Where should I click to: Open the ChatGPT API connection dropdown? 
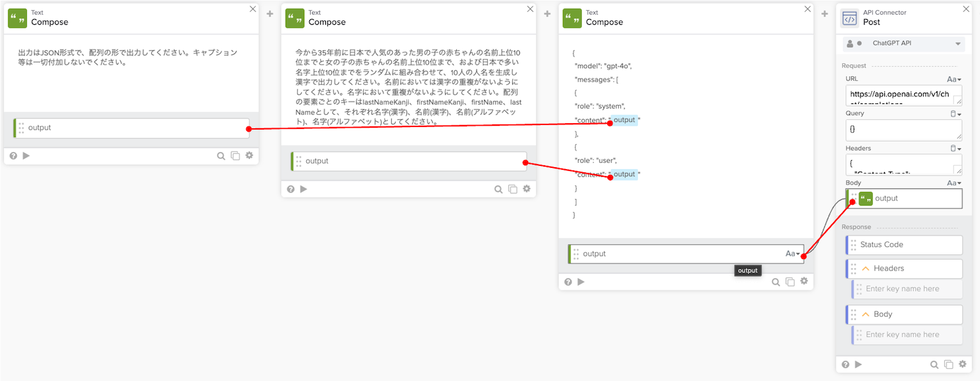click(x=958, y=43)
